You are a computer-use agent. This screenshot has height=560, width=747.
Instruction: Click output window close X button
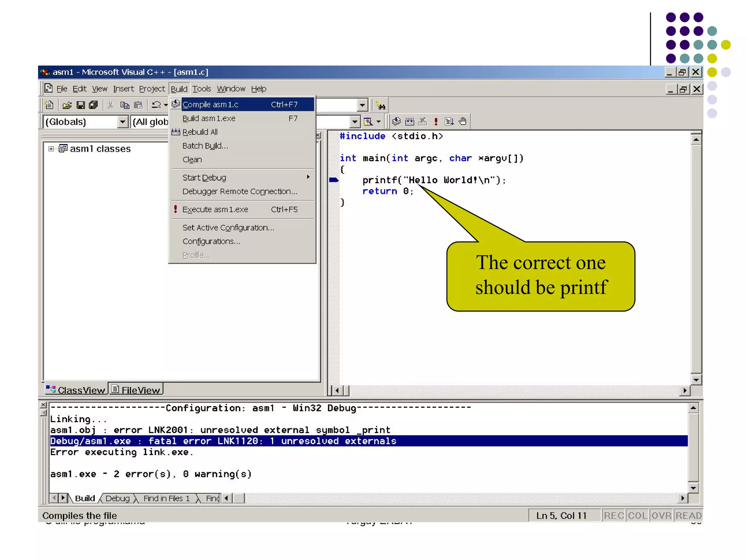tap(43, 405)
